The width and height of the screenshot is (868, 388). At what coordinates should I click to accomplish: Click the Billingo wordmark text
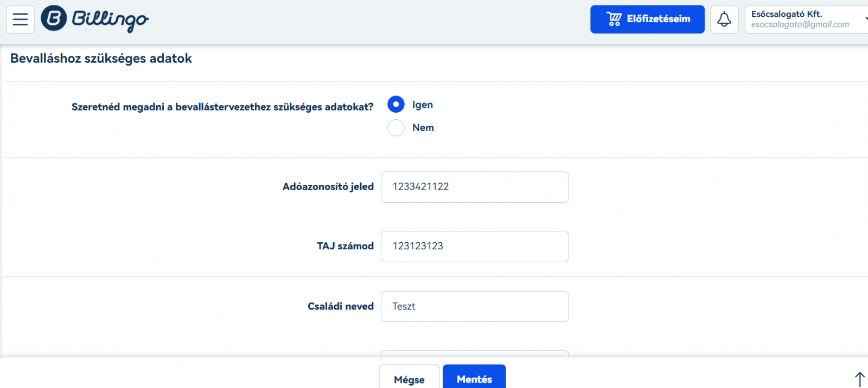click(x=110, y=20)
